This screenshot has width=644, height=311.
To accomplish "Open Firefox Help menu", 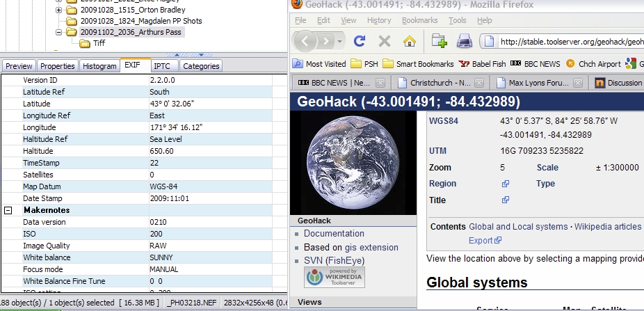I will [x=484, y=20].
